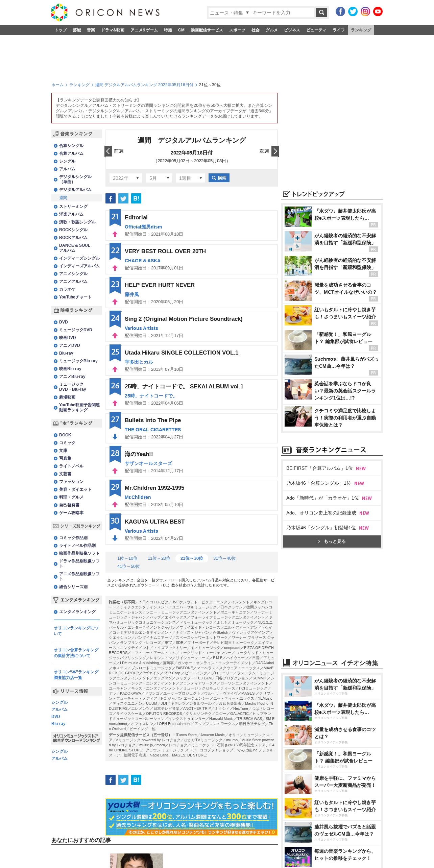Open サザンオールスターズ artist link
434x868 pixels.
coord(148,463)
